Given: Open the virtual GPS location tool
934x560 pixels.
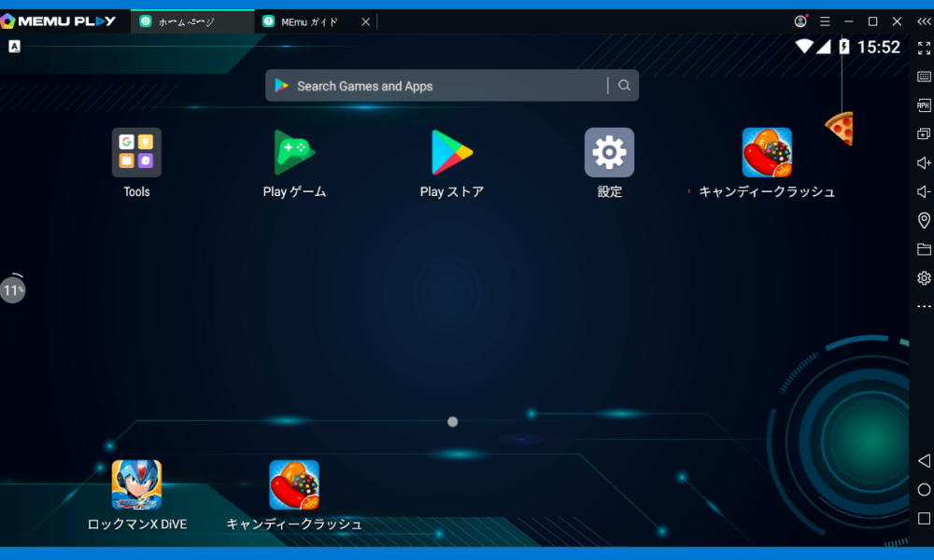Looking at the screenshot, I should 923,221.
